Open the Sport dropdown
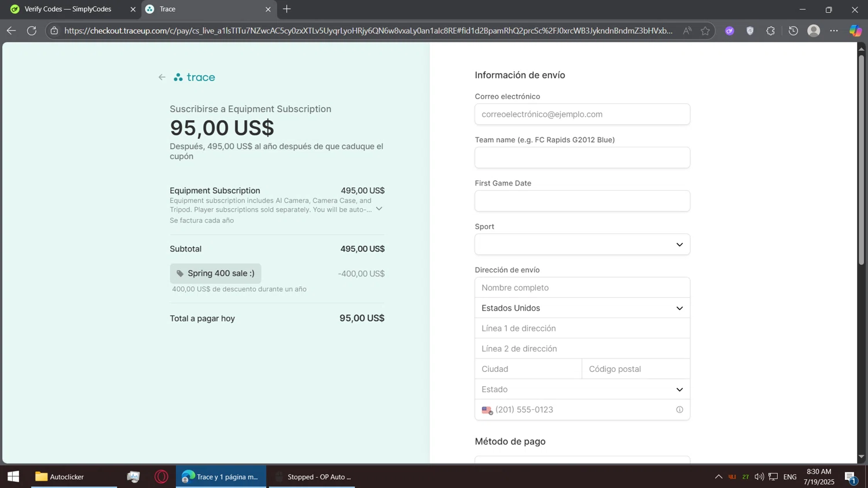This screenshot has height=488, width=868. point(582,245)
